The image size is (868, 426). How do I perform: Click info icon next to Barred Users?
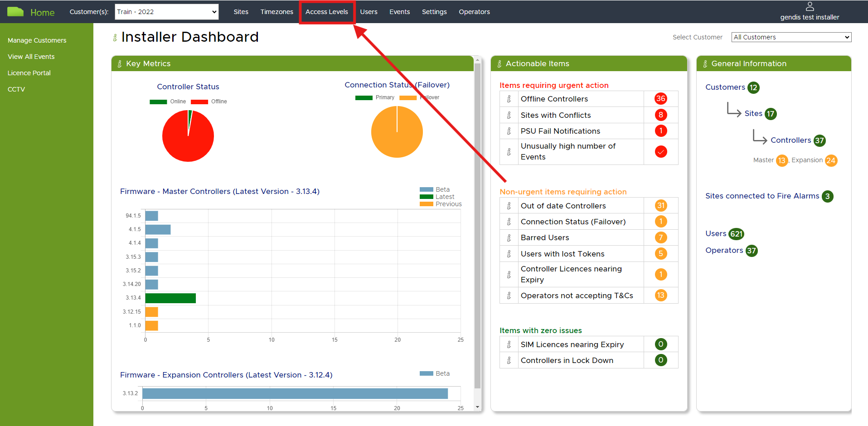click(x=509, y=237)
